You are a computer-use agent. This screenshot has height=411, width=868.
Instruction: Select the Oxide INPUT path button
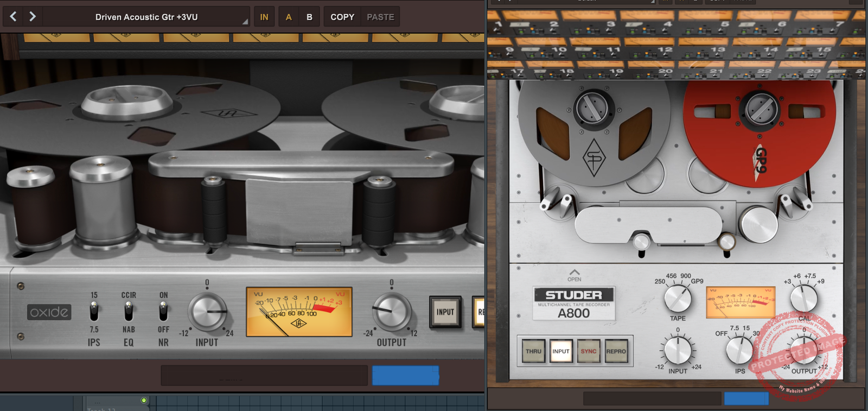coord(445,312)
